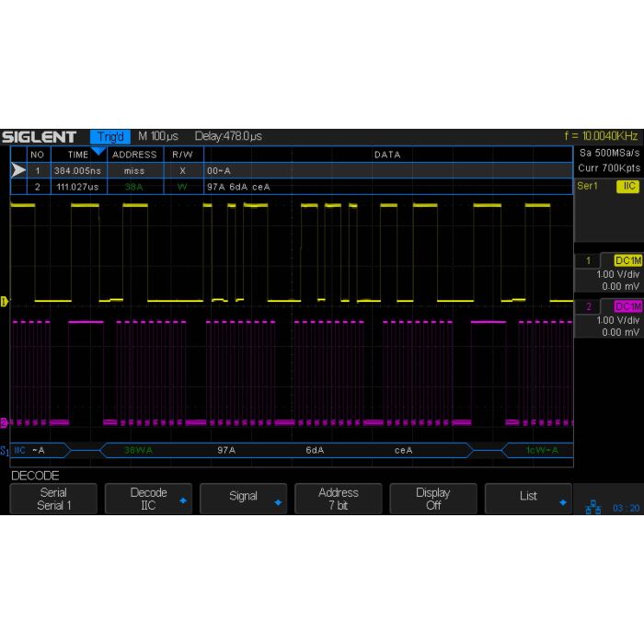Click the row 1 selection arrow icon

[x=17, y=170]
